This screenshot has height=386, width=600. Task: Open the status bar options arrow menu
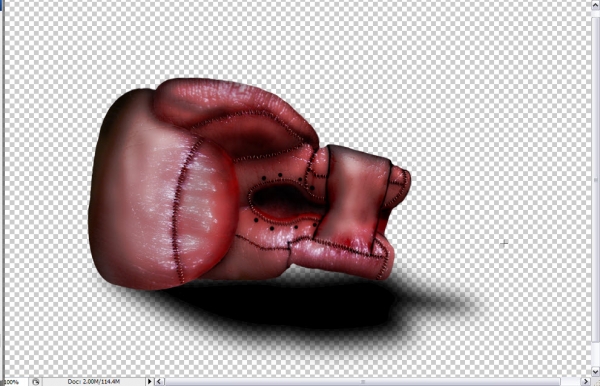[x=150, y=381]
